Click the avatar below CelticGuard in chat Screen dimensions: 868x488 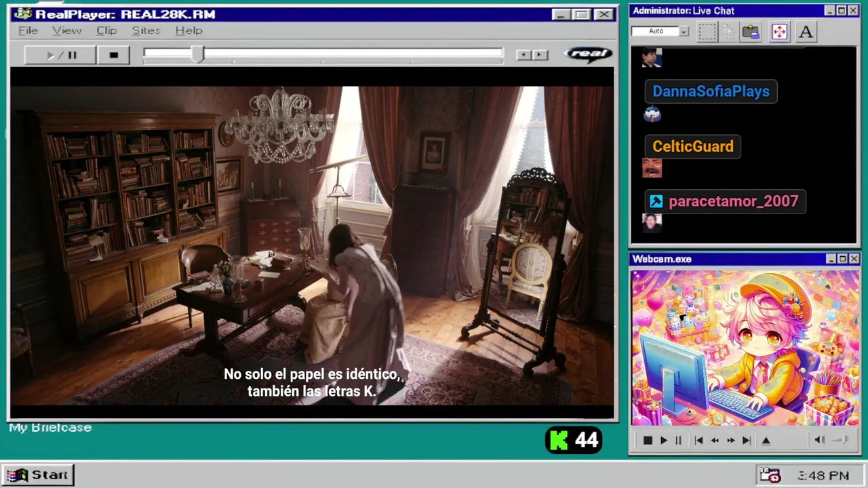click(652, 168)
